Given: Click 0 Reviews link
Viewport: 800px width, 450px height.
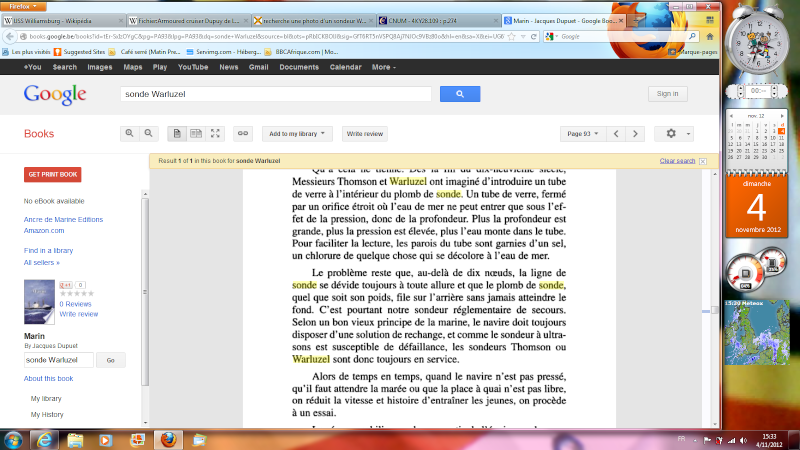Looking at the screenshot, I should (76, 304).
